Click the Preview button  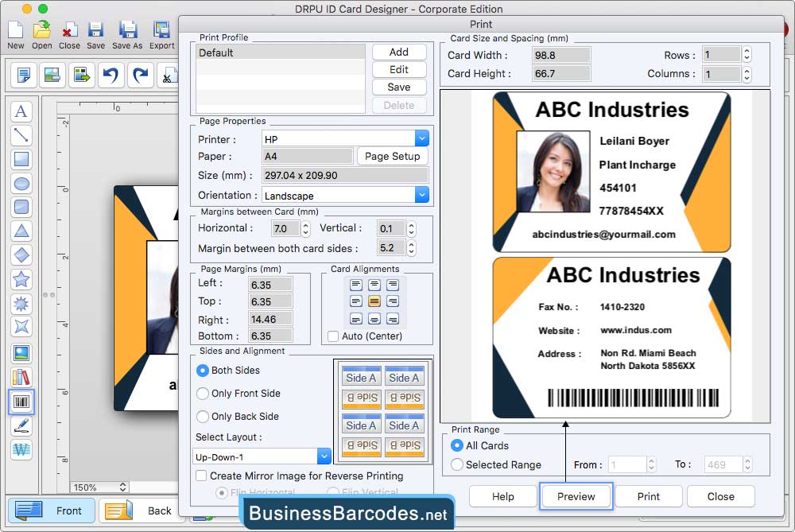coord(576,496)
